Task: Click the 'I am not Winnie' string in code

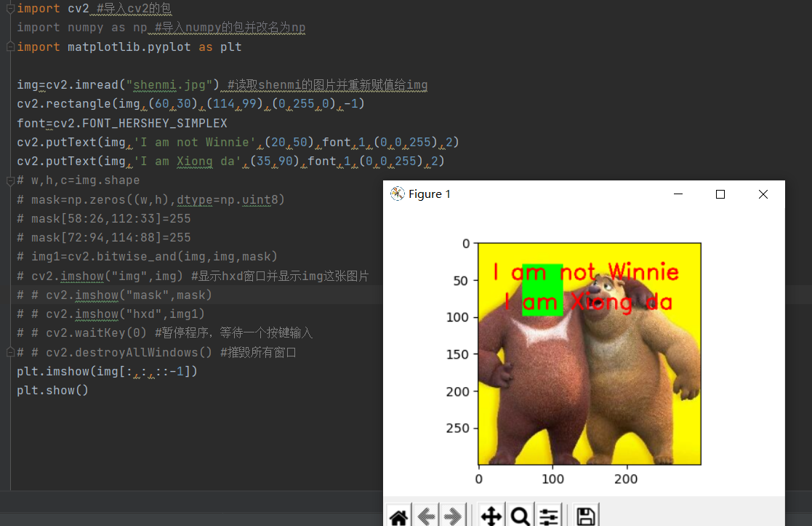Action: 195,142
